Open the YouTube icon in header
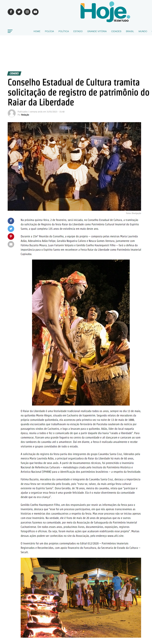The height and width of the screenshot is (644, 152). (35, 12)
